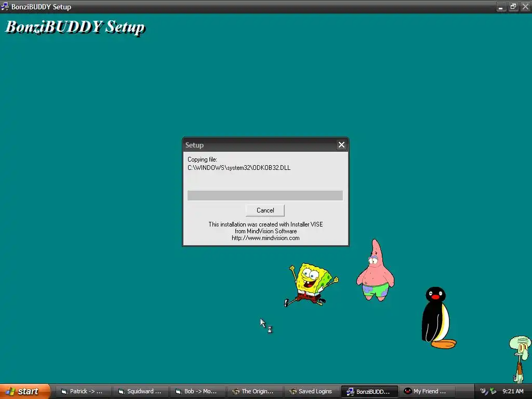Viewport: 532px width, 399px height.
Task: Click the BonziBUDDY Setup title bar icon
Action: pos(5,6)
